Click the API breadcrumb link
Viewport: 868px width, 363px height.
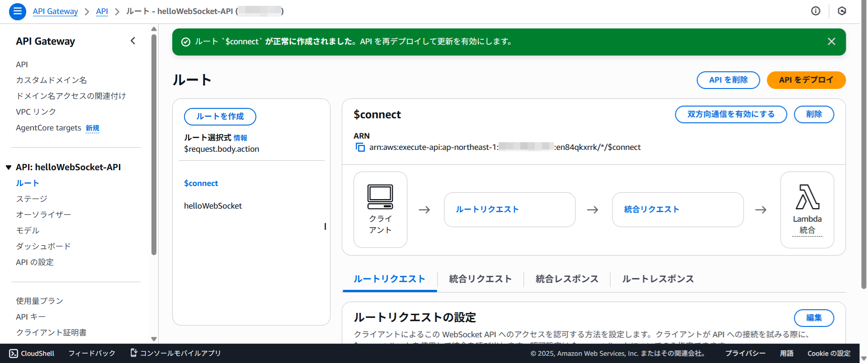(102, 11)
